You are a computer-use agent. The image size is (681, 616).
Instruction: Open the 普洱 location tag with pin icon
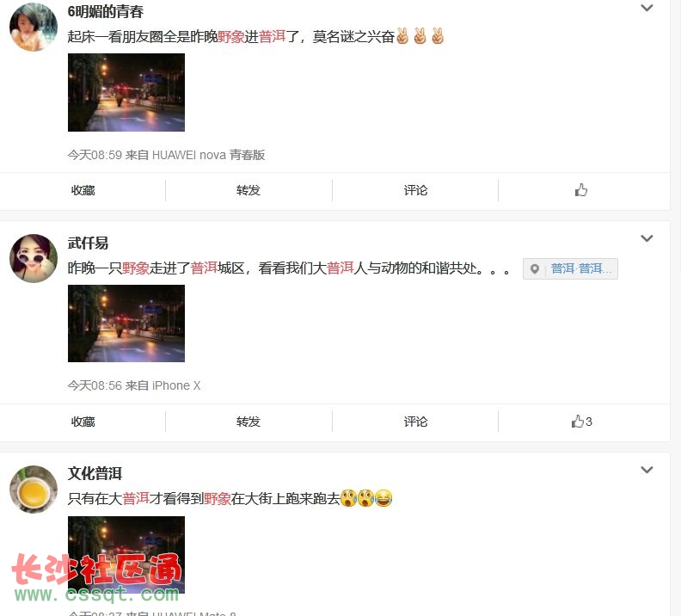pyautogui.click(x=570, y=269)
